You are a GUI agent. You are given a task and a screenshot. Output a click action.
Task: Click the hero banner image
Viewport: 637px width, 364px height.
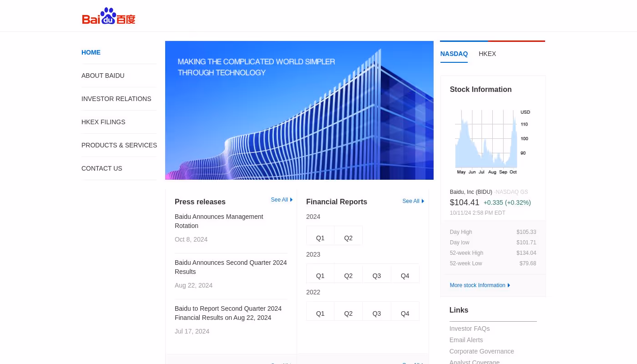pyautogui.click(x=299, y=110)
